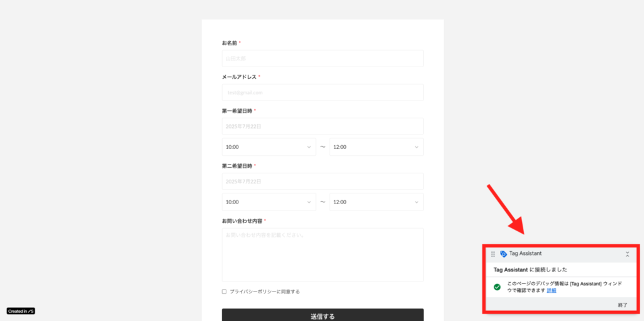644x321 pixels.
Task: Click the プライバシーポリシーに同意する label text
Action: coord(265,291)
